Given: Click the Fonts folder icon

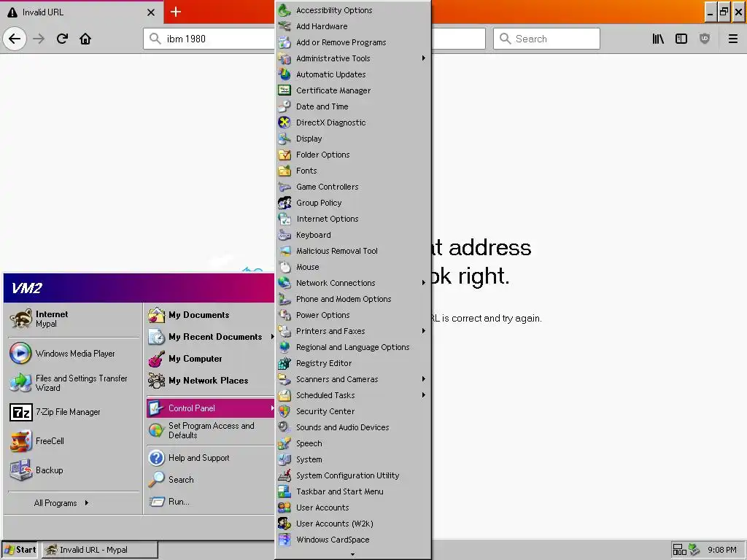Looking at the screenshot, I should [285, 171].
